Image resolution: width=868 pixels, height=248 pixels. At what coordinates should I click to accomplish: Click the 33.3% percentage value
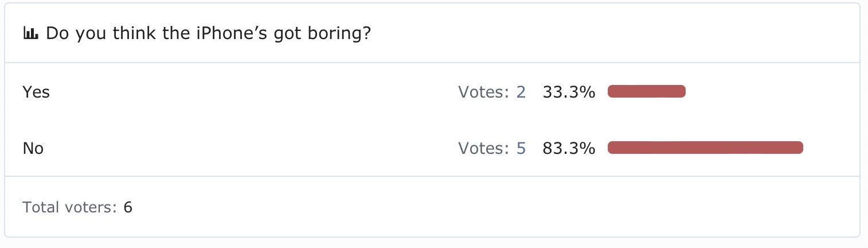[568, 92]
